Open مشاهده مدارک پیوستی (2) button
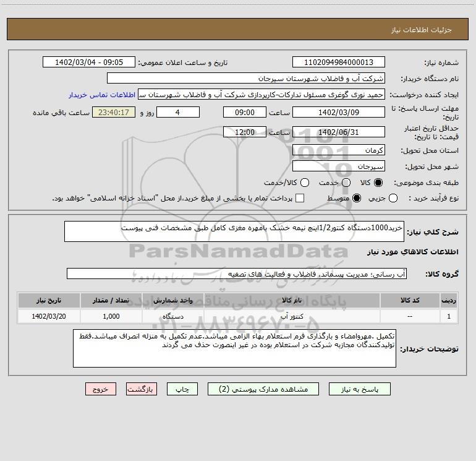The height and width of the screenshot is (461, 476). coord(263,389)
